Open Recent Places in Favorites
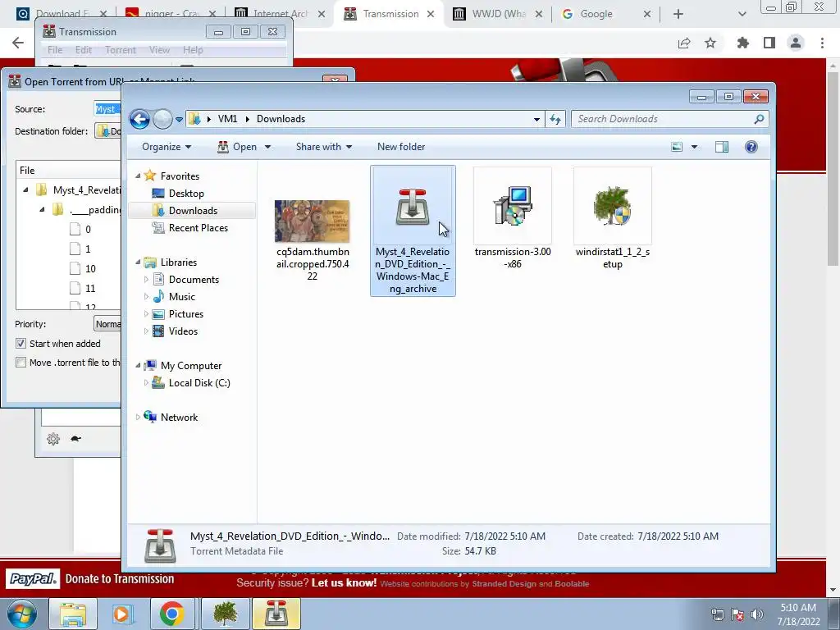This screenshot has height=630, width=840. tap(199, 228)
